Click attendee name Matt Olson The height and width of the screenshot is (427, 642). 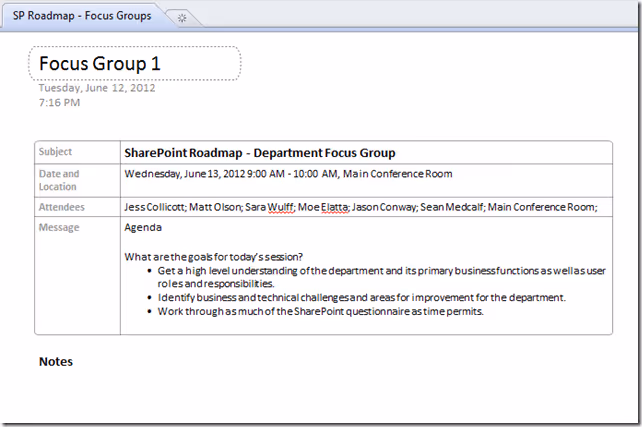[x=215, y=207]
